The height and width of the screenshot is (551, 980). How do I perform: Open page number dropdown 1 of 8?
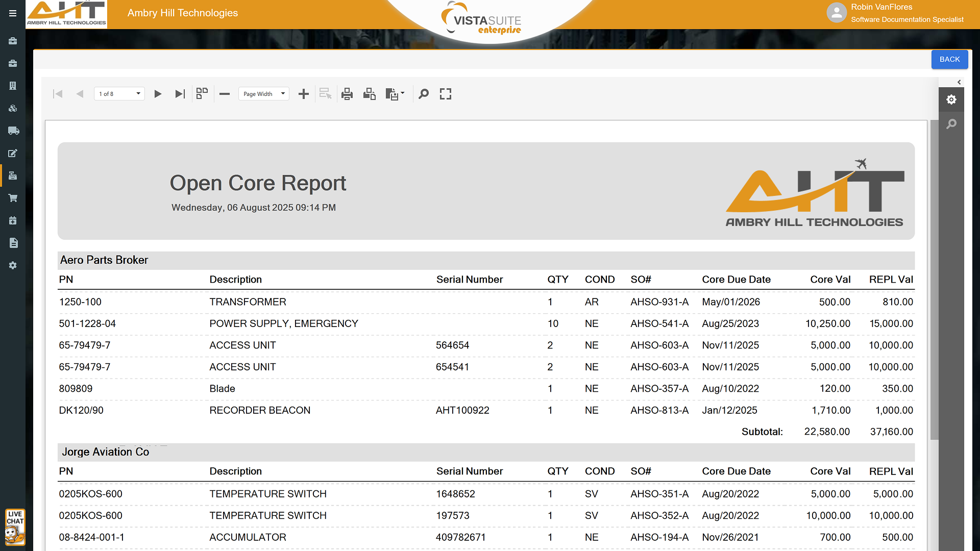(119, 94)
